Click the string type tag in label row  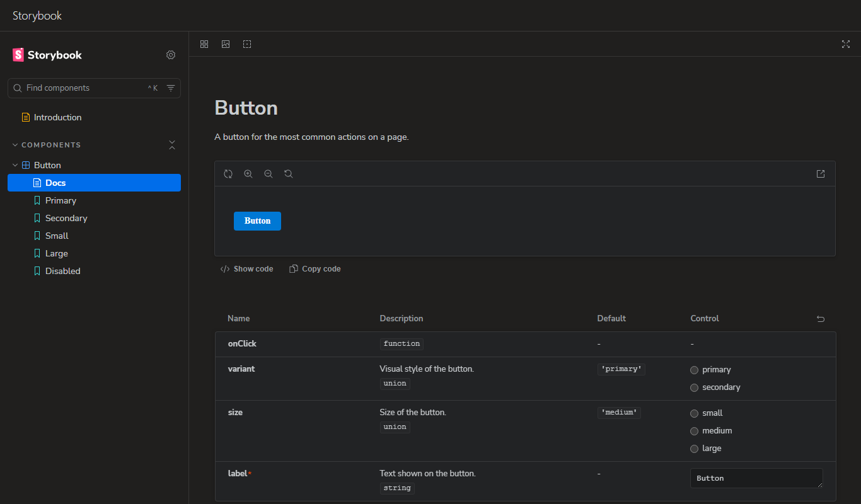tap(397, 488)
